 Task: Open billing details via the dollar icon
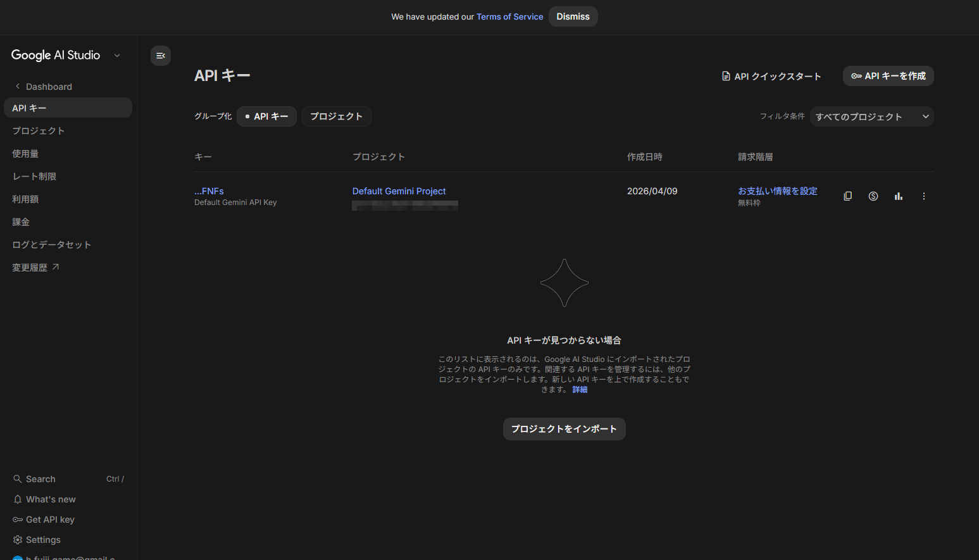coord(873,196)
